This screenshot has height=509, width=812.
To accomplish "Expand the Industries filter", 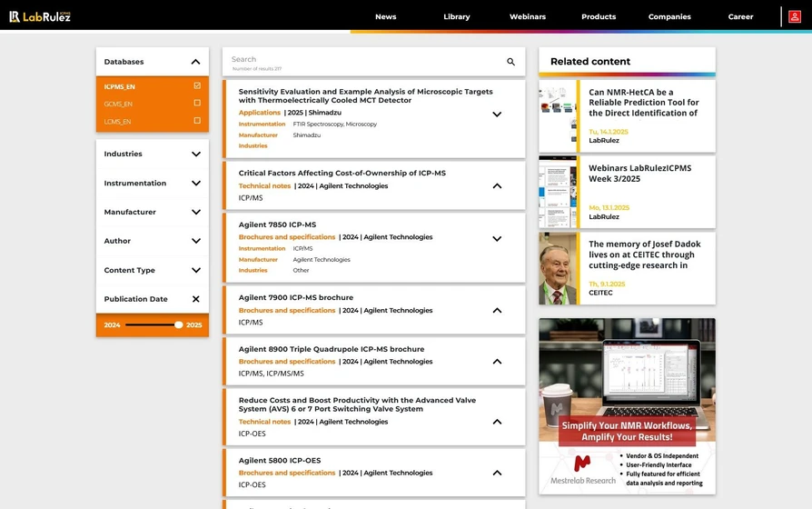I will 196,154.
